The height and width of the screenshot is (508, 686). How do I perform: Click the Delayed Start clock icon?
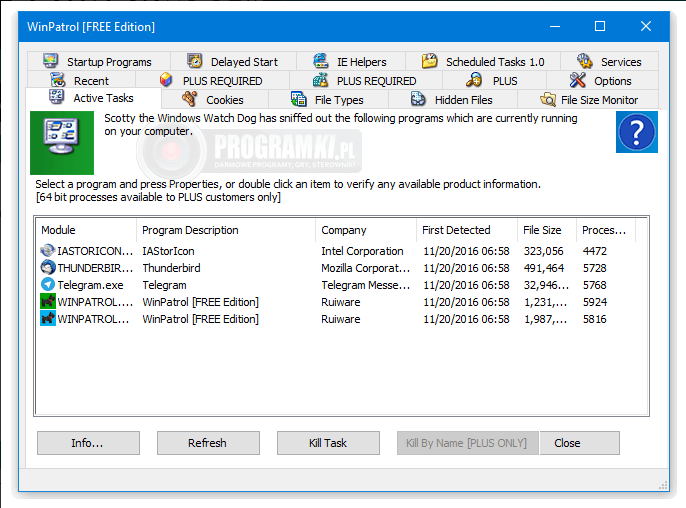pyautogui.click(x=195, y=60)
